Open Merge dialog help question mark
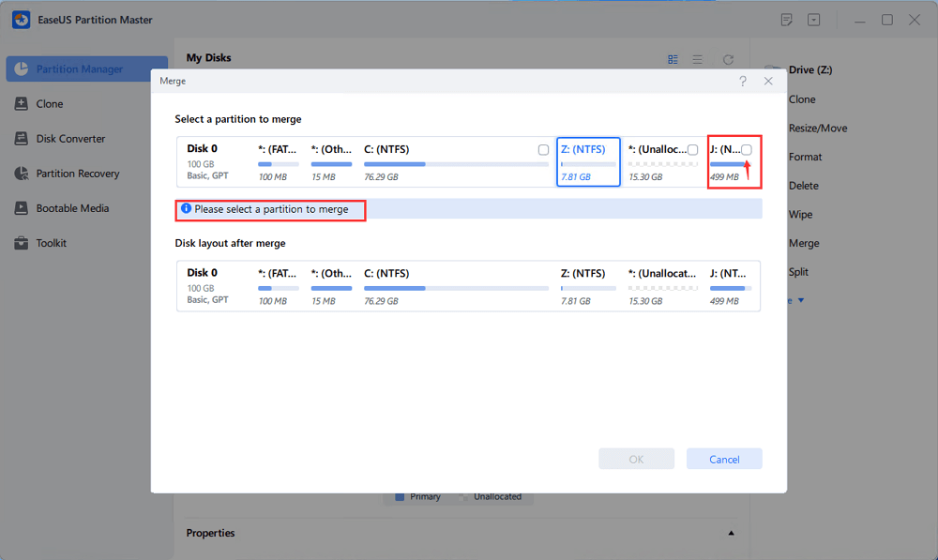Viewport: 938px width, 560px height. coord(742,81)
